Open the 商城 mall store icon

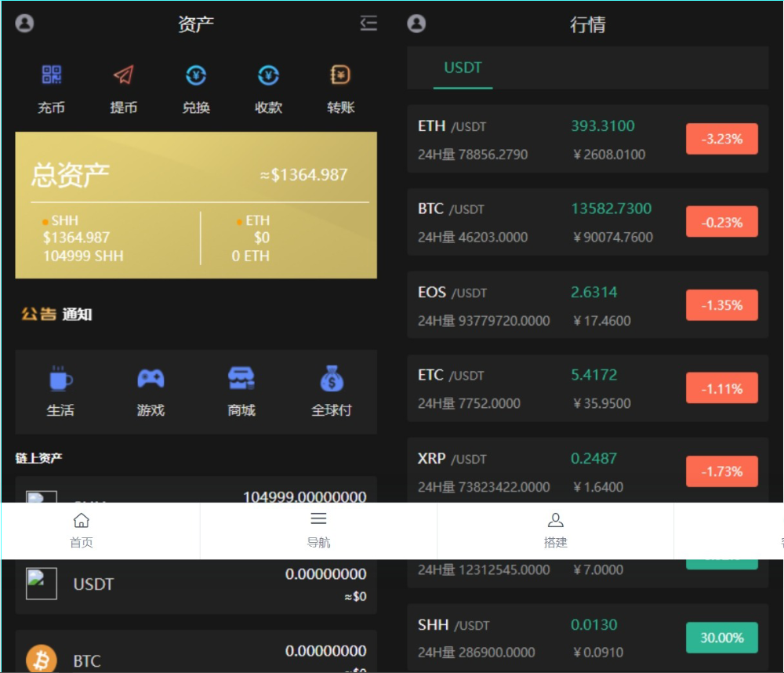click(241, 380)
